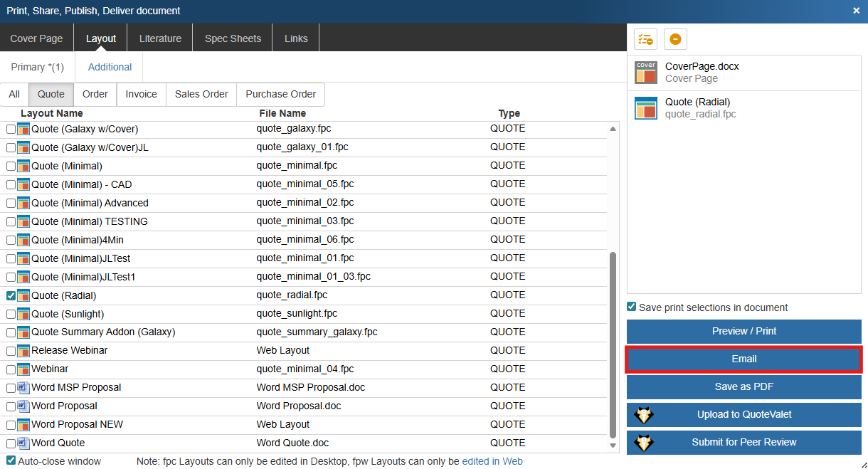Click the checklist icon above the selection list
Viewport: 868px width, 469px height.
(645, 39)
